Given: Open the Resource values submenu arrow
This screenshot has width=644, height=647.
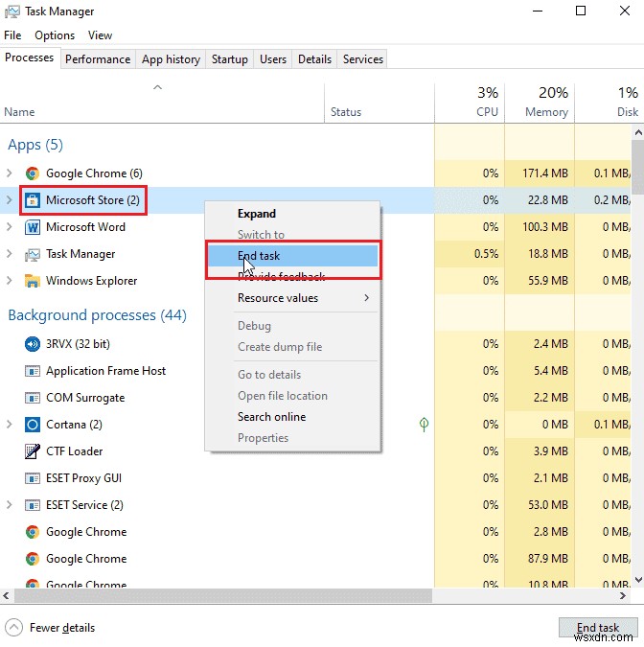Looking at the screenshot, I should point(366,297).
